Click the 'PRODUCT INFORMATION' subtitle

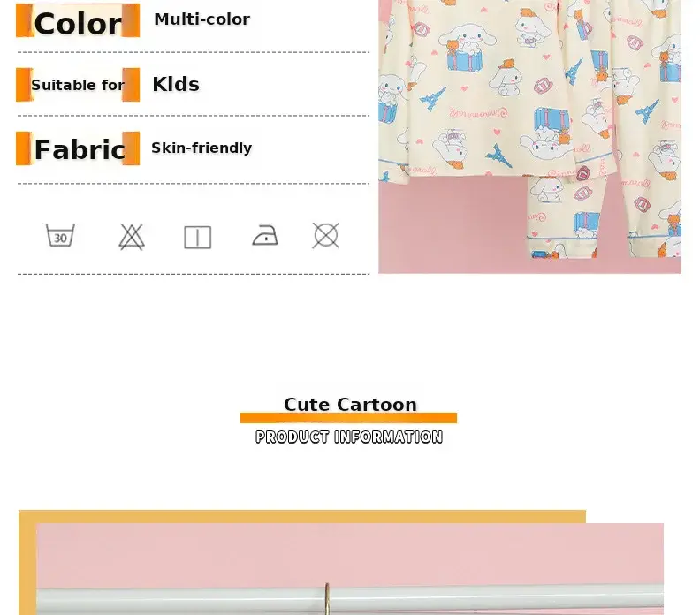(x=349, y=437)
